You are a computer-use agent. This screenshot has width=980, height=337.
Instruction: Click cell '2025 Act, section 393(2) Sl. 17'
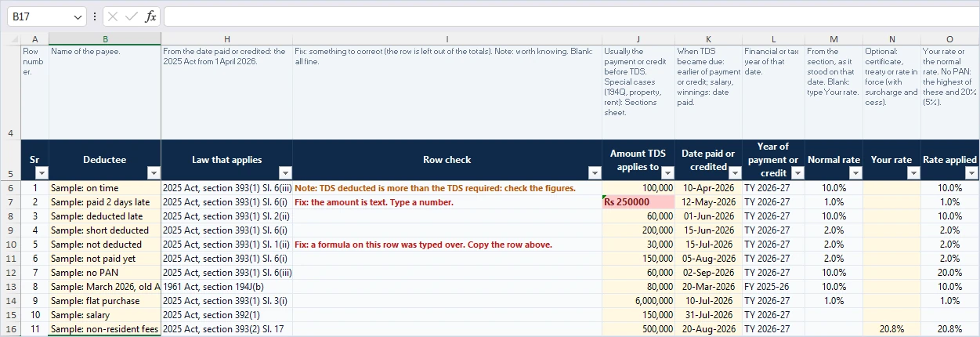[226, 329]
